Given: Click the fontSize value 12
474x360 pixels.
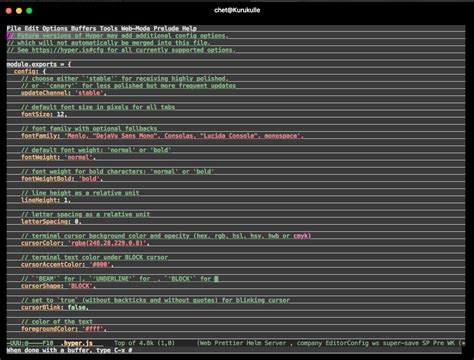Looking at the screenshot, I should point(60,114).
